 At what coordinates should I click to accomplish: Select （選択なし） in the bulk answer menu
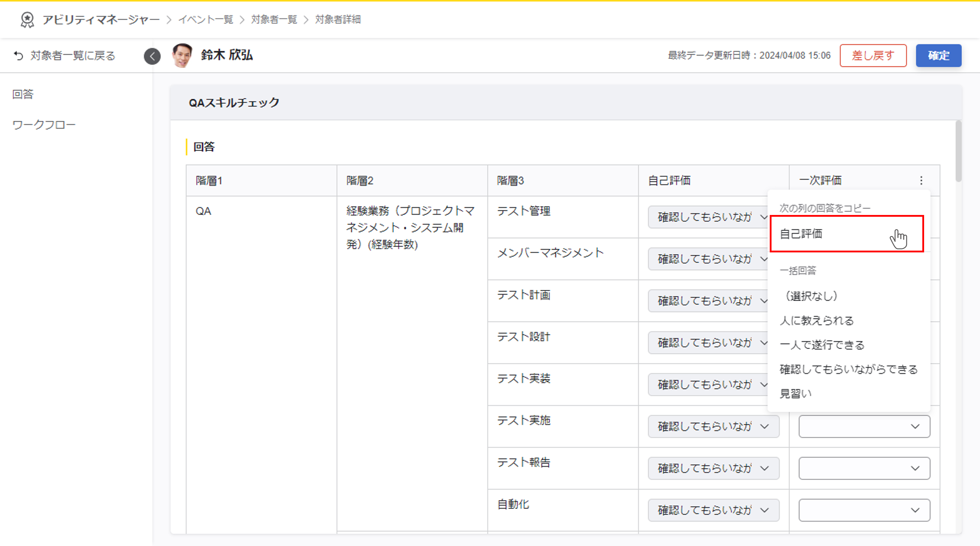[x=811, y=296]
